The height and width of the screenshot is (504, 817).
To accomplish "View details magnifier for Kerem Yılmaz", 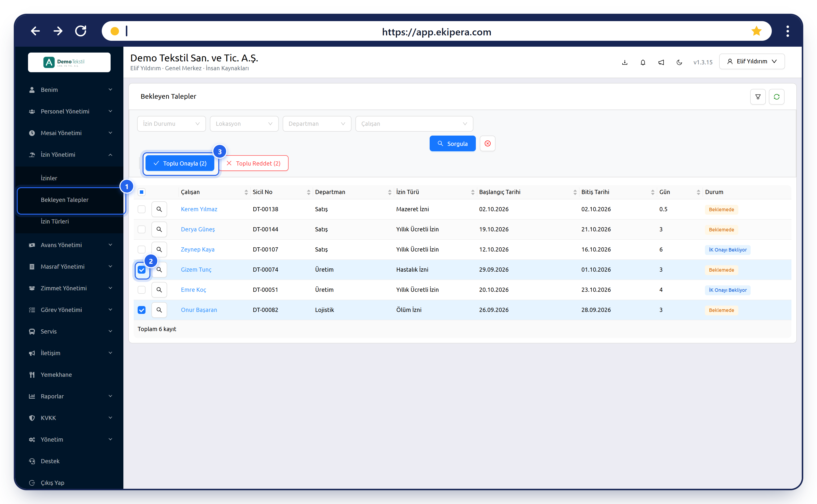I will point(159,209).
